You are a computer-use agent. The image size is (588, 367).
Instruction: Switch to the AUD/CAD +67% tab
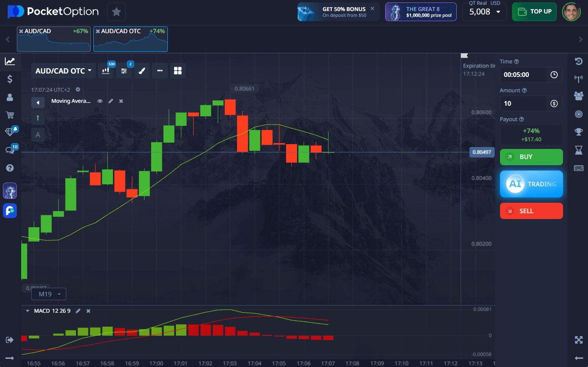(53, 39)
